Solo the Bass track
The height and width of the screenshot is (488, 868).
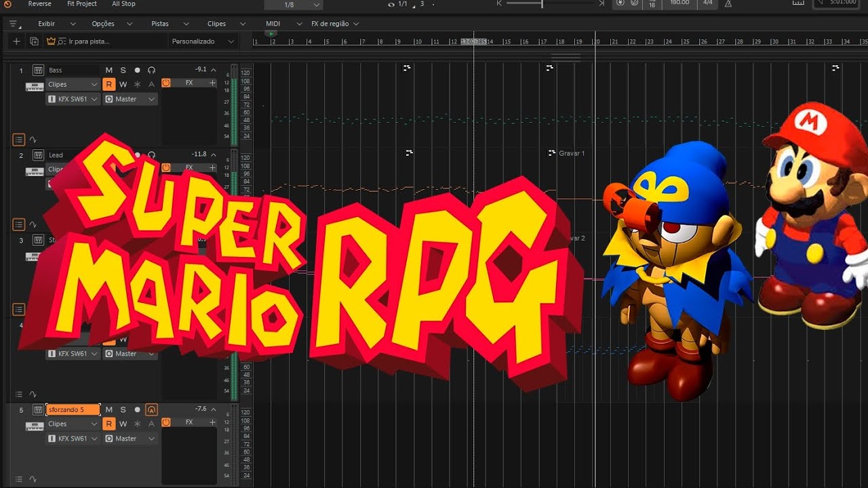[123, 70]
